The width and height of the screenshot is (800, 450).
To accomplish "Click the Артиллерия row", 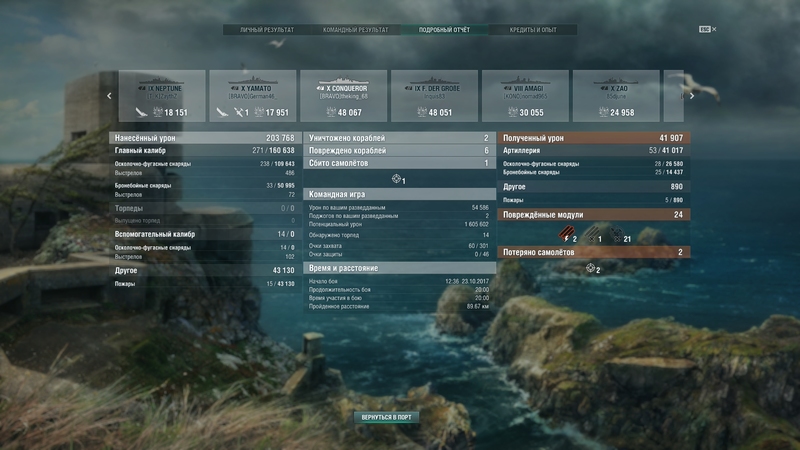I will [x=593, y=151].
